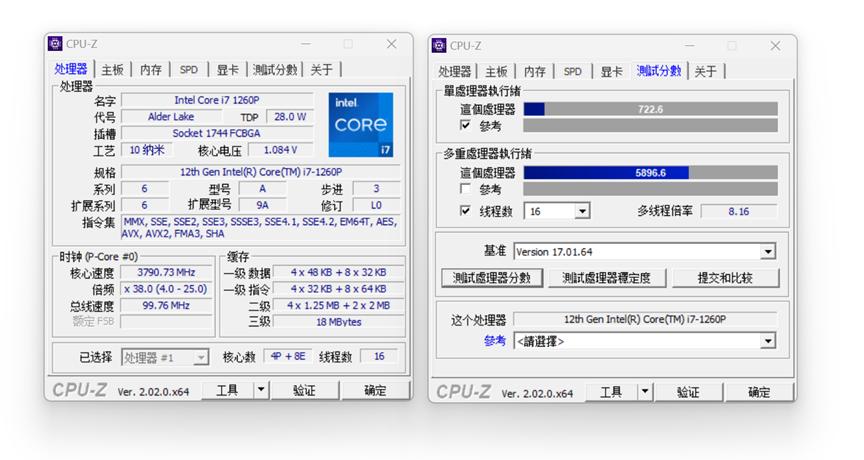Screen dimensions: 864x460
Task: Open the 基准 version dropdown
Action: [x=768, y=252]
